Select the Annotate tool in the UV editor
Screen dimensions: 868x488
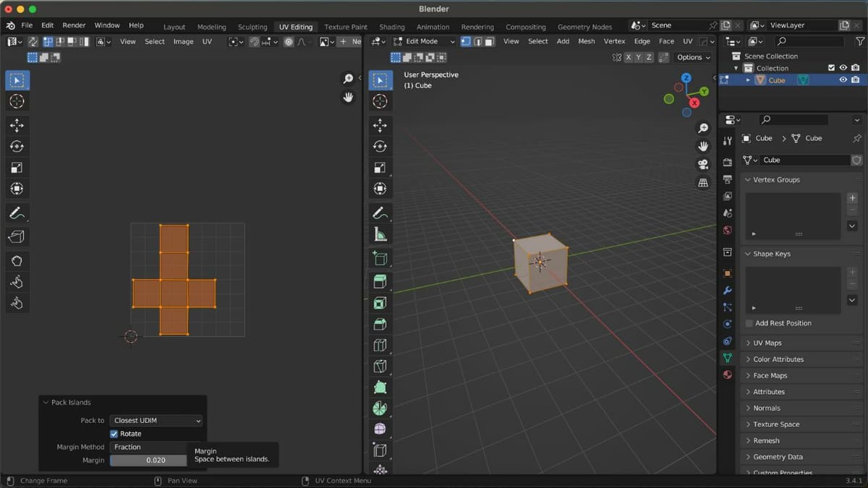coord(17,213)
